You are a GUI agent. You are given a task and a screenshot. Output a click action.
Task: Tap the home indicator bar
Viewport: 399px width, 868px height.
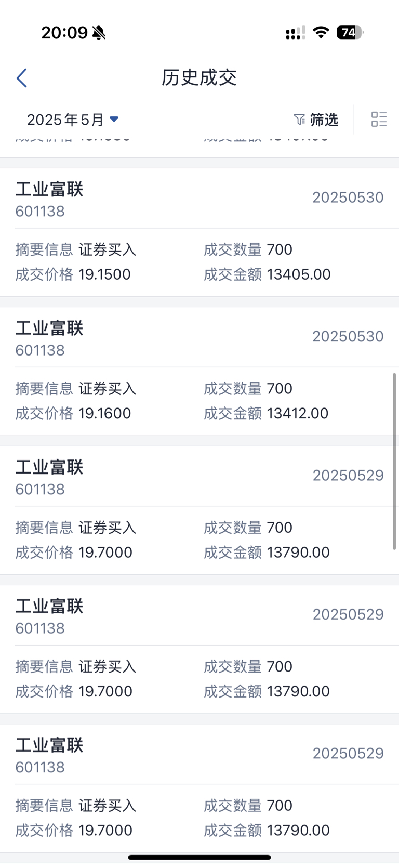[x=199, y=857]
